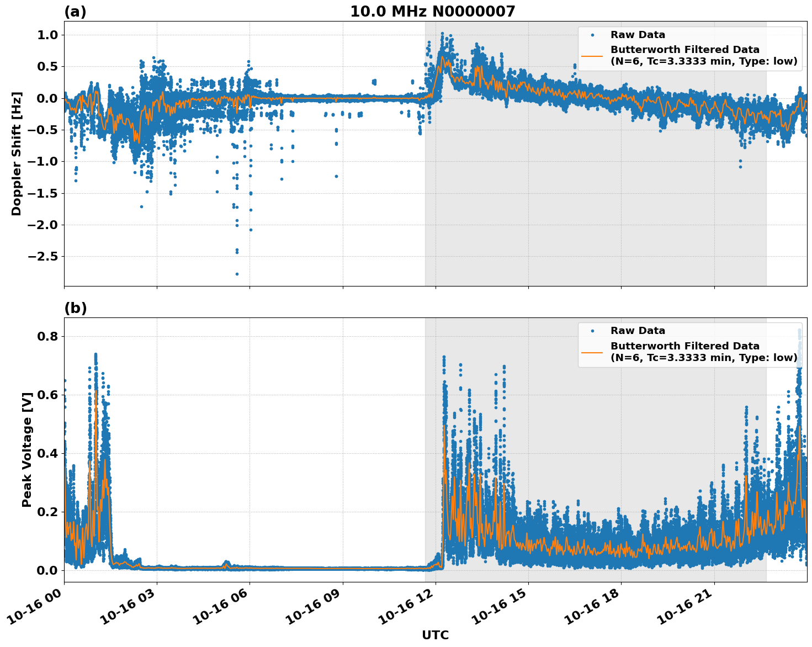Click the orange Butterworth line sample in panel (a) legend
The width and height of the screenshot is (812, 647).
point(592,56)
